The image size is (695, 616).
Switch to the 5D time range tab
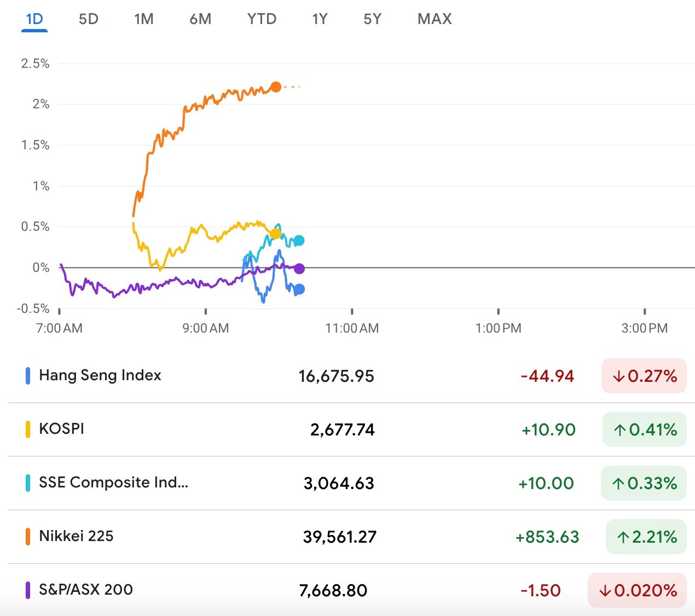point(88,19)
